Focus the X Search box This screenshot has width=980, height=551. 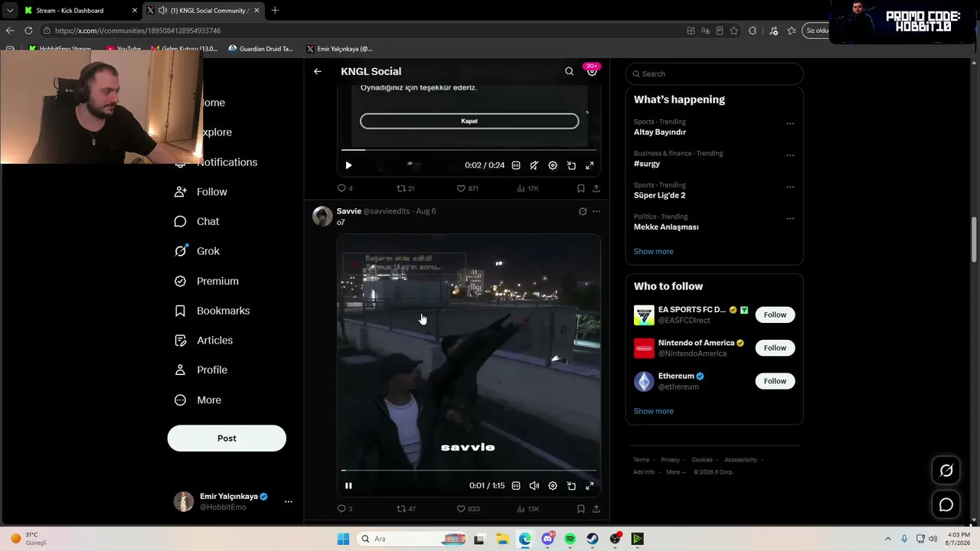(714, 73)
